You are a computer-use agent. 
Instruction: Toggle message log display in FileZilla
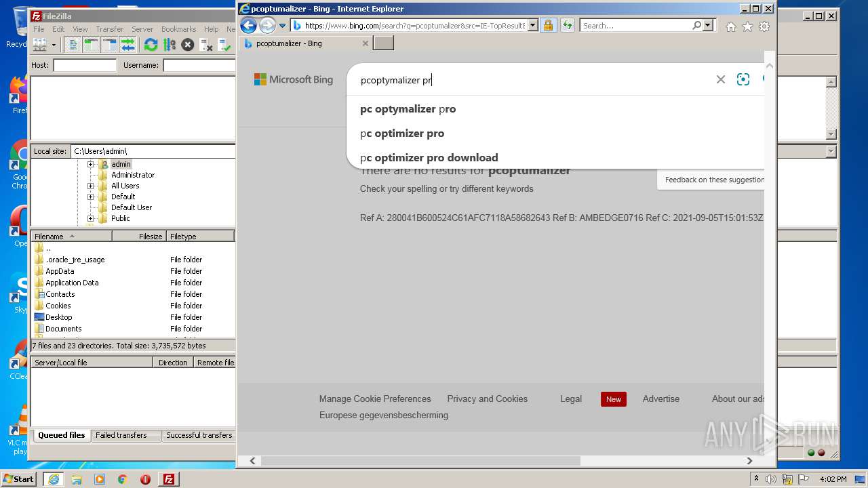[73, 45]
